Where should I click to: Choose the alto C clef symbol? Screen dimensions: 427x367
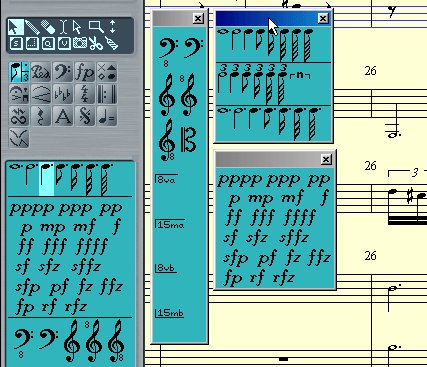pos(189,139)
